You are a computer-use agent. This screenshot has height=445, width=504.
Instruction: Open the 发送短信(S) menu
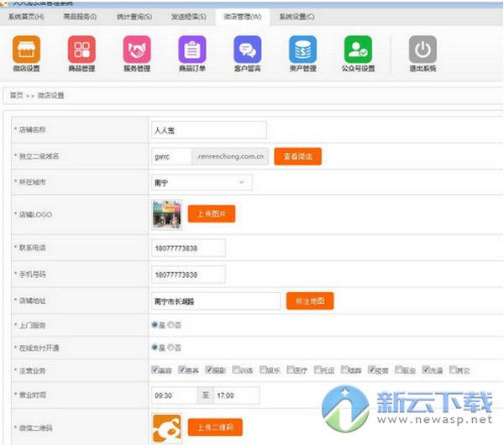click(189, 17)
